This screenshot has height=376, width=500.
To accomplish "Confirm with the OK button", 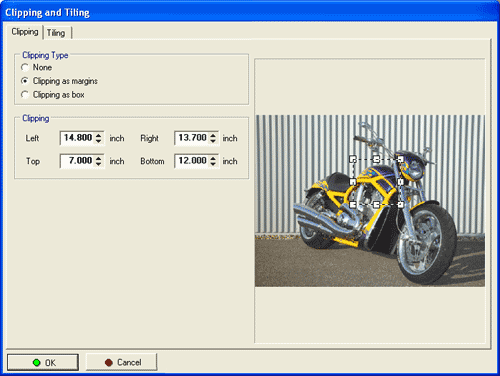I will 43,362.
